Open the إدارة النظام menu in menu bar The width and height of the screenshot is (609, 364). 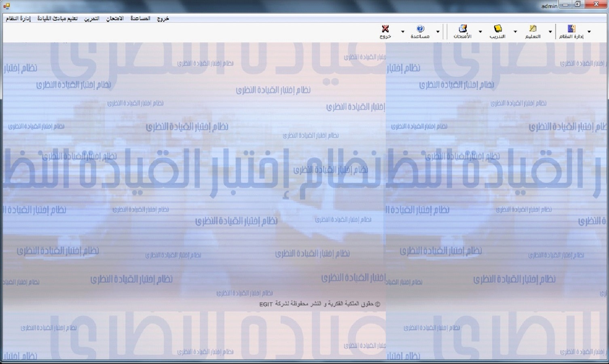coord(18,19)
